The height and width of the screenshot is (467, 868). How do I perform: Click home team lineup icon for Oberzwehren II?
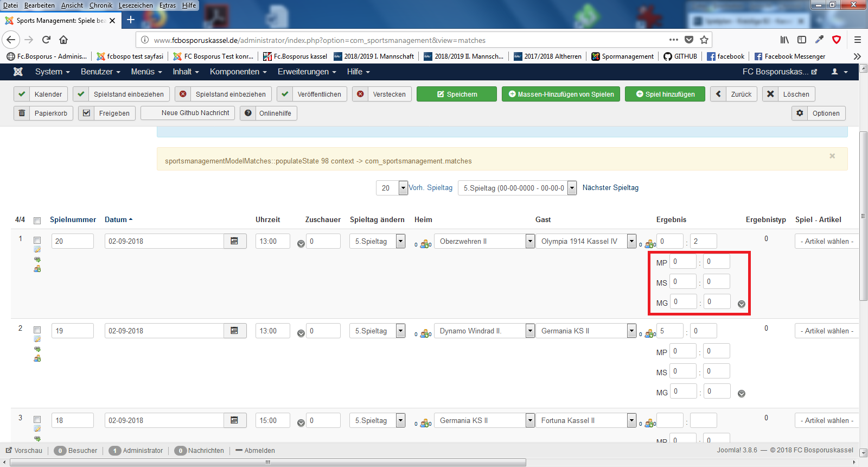pos(425,244)
